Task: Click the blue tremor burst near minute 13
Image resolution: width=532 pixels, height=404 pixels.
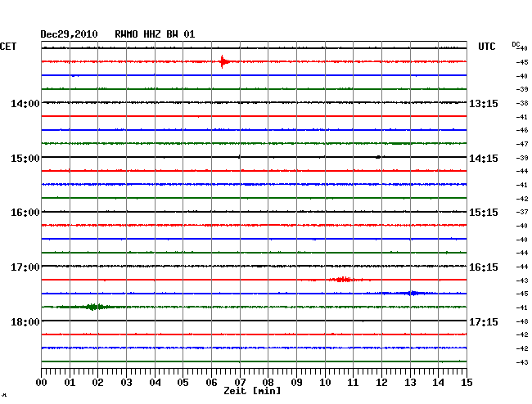Action: 413,293
